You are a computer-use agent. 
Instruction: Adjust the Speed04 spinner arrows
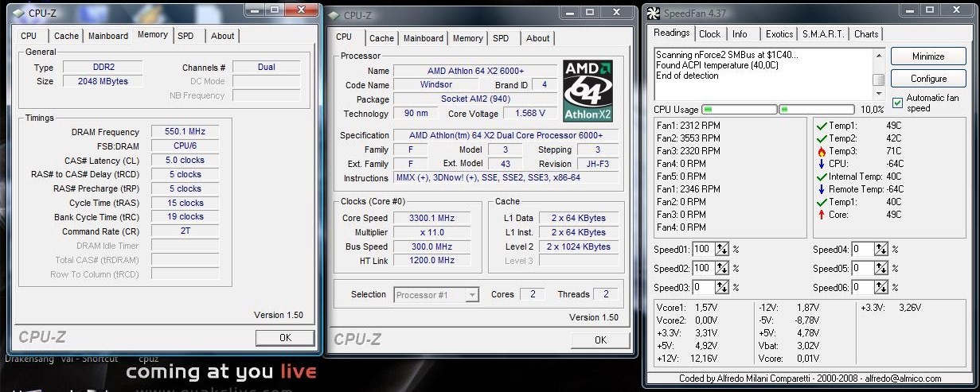(882, 249)
